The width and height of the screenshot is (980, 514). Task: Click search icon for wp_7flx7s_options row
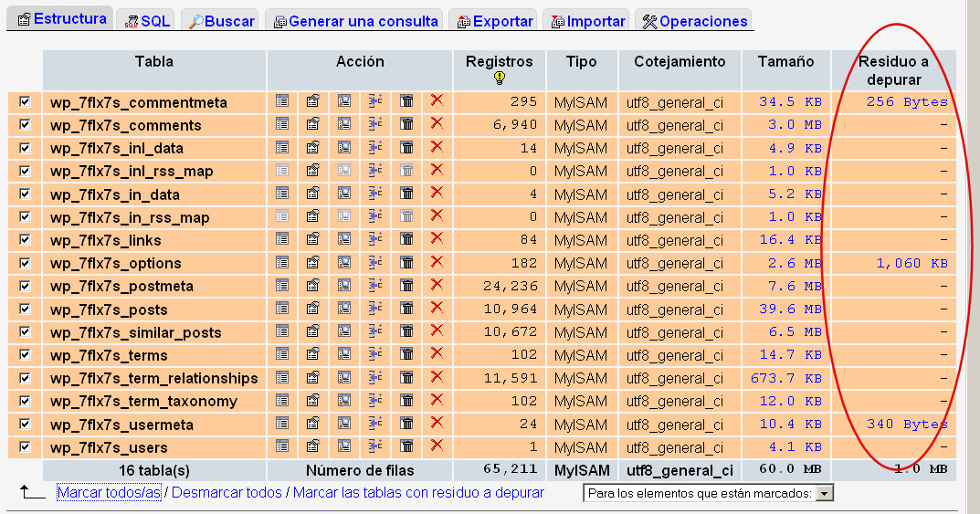(343, 263)
